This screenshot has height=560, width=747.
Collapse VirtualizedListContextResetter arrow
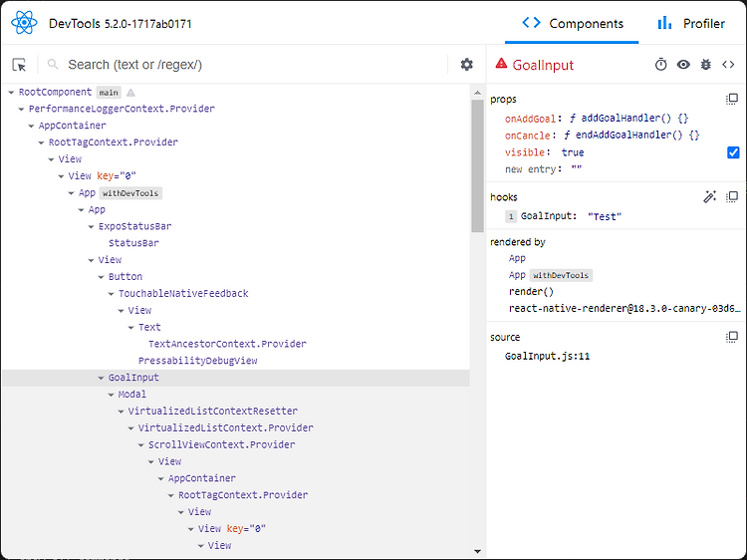coord(121,412)
